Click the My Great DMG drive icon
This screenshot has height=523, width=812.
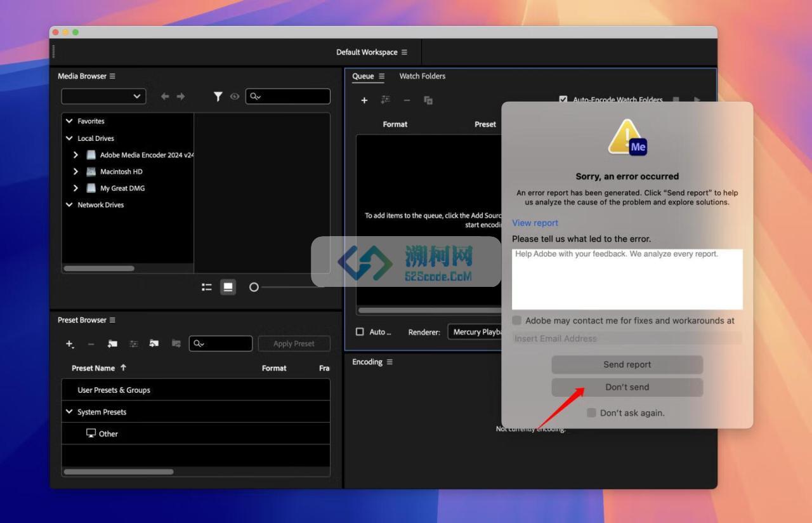click(x=91, y=188)
